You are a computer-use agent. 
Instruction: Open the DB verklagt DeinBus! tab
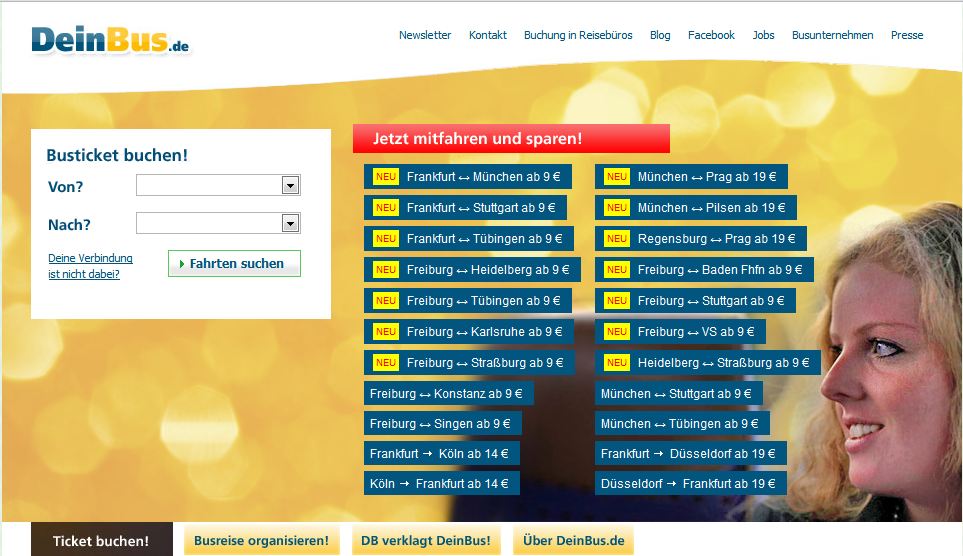[426, 540]
